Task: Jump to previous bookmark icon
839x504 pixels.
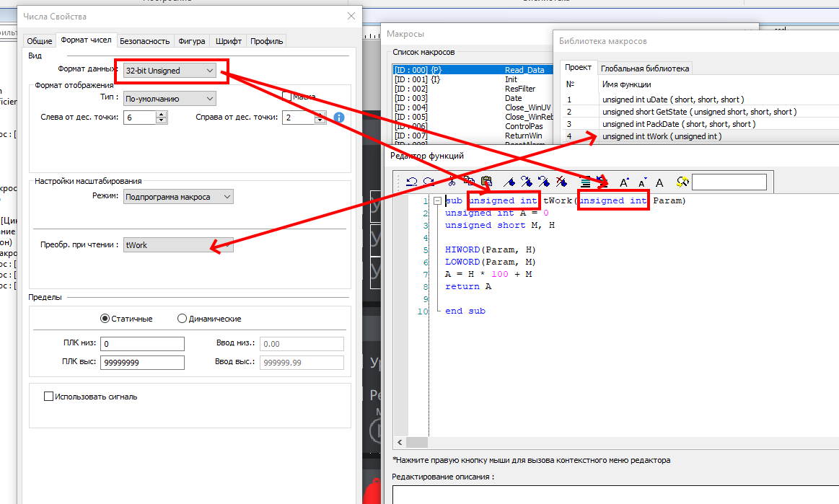Action: pos(544,182)
